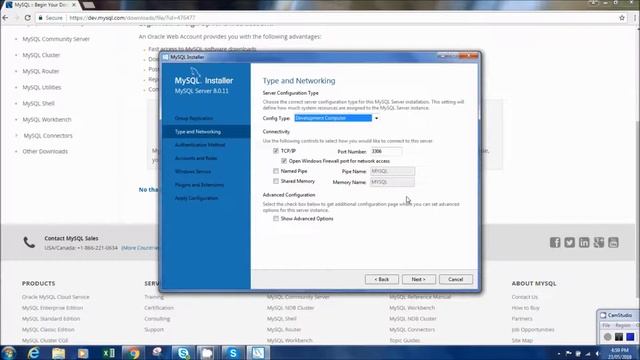Open MySQL Utilities link in sidebar

[42, 87]
